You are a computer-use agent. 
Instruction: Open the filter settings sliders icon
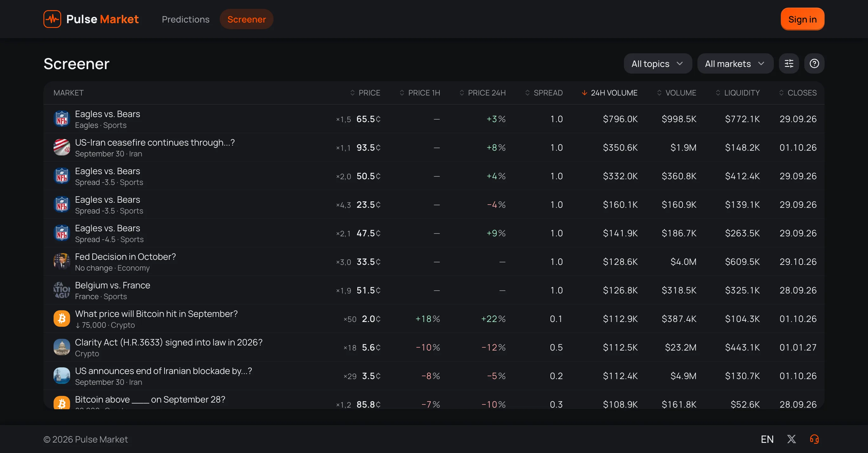pos(789,63)
